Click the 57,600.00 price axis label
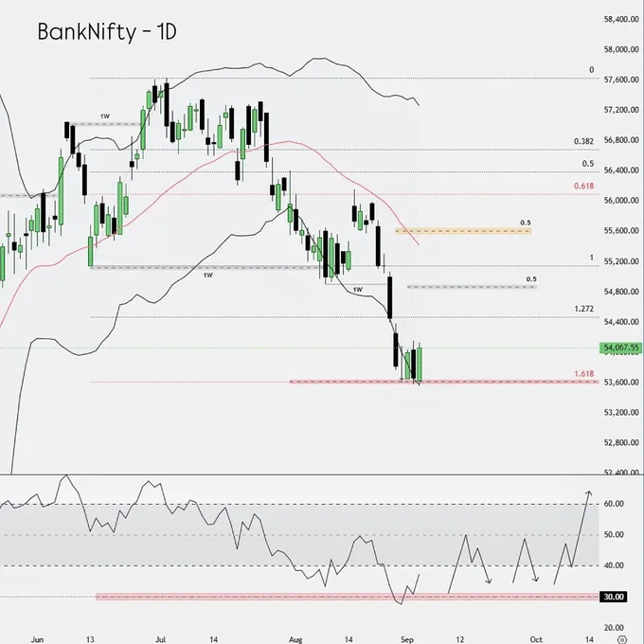 click(x=621, y=80)
